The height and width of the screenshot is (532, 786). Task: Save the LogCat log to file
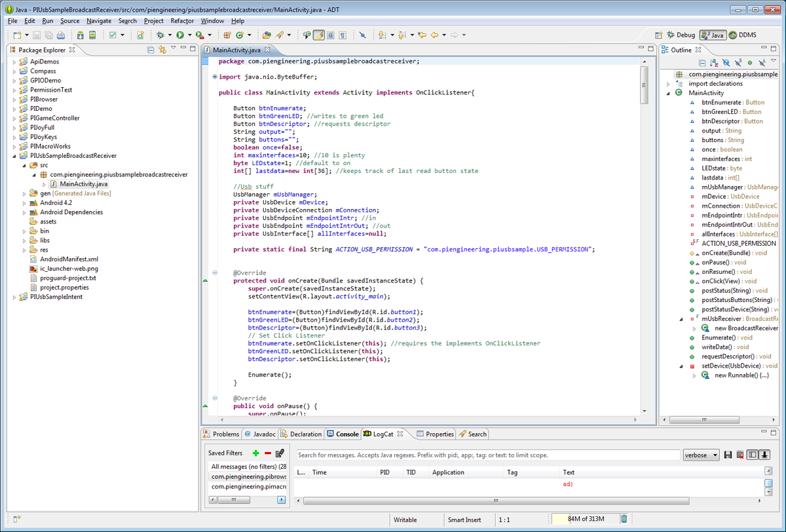(x=728, y=455)
